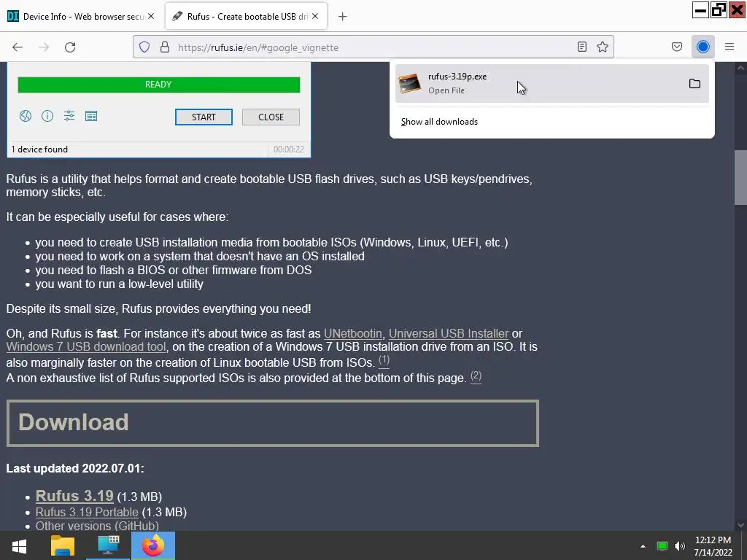Click the page vertical scrollbar thumb
This screenshot has width=747, height=560.
click(740, 177)
